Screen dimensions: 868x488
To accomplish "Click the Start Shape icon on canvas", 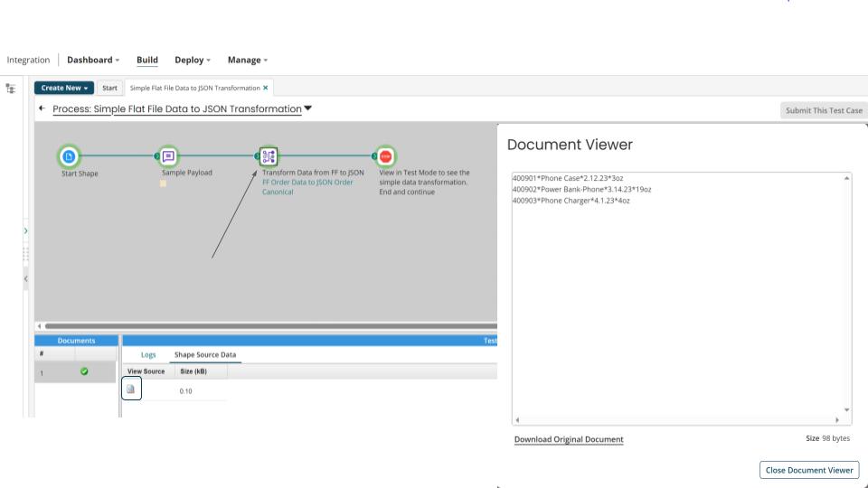I will click(x=70, y=155).
